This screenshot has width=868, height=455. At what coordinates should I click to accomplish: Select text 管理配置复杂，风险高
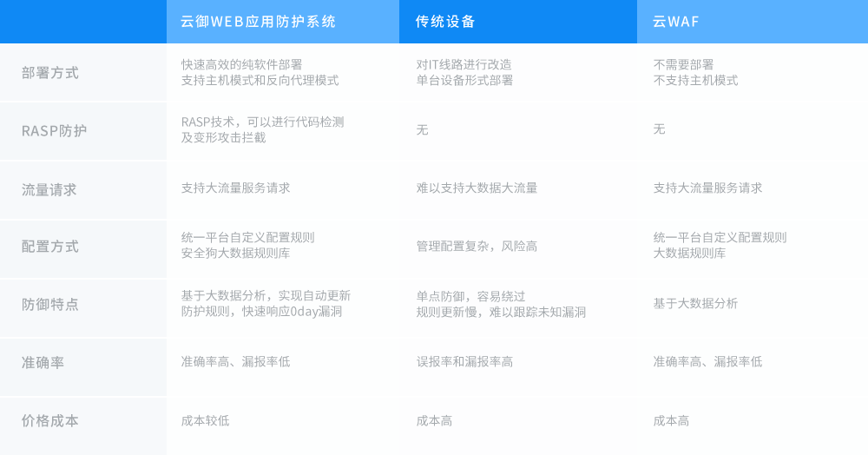pos(477,247)
